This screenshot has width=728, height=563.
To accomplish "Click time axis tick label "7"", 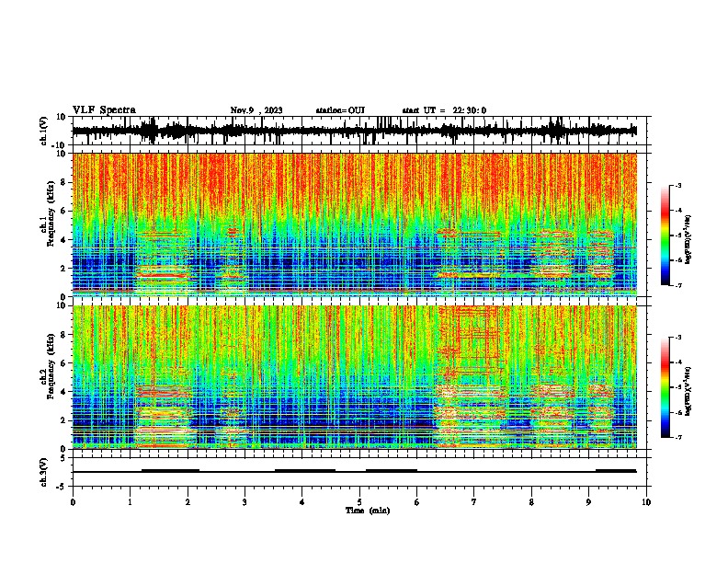I will pos(474,502).
